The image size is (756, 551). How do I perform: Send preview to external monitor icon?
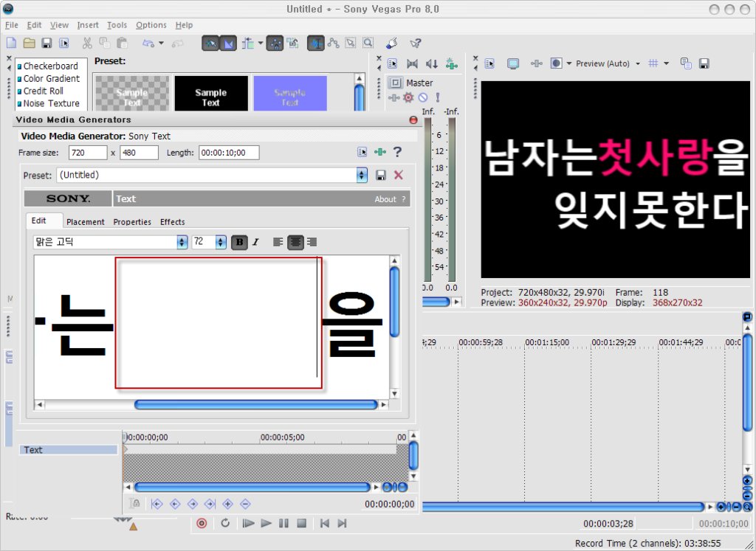(x=513, y=63)
